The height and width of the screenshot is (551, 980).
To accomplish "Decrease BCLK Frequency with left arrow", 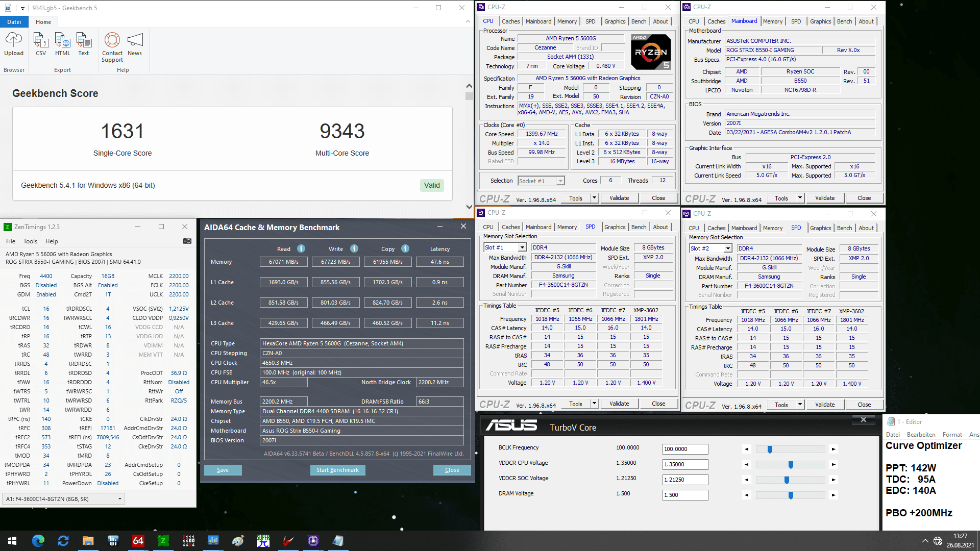I will tap(747, 449).
